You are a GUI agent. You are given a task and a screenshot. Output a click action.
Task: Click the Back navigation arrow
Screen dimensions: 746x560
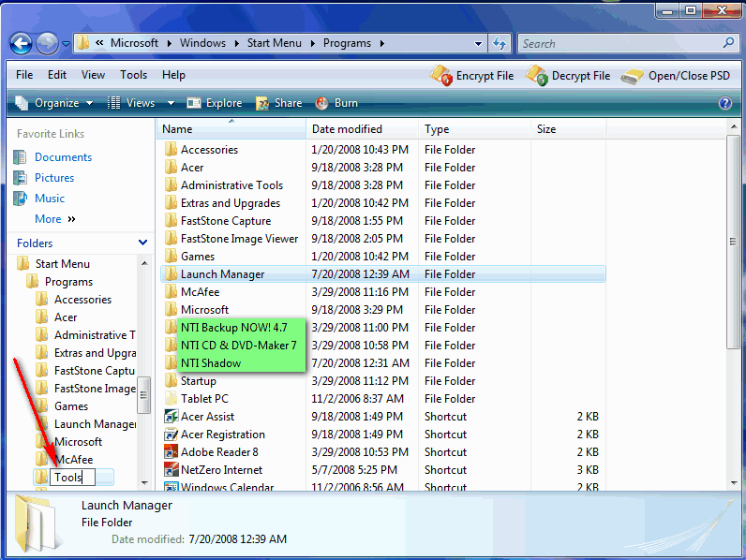tap(21, 44)
